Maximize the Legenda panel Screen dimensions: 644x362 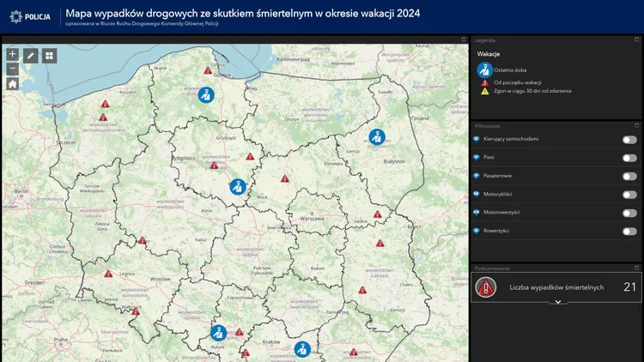click(x=636, y=39)
